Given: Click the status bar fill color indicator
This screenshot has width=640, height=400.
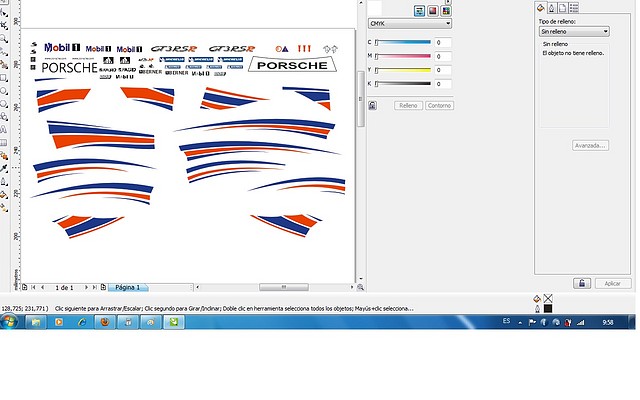Looking at the screenshot, I should coord(548,298).
